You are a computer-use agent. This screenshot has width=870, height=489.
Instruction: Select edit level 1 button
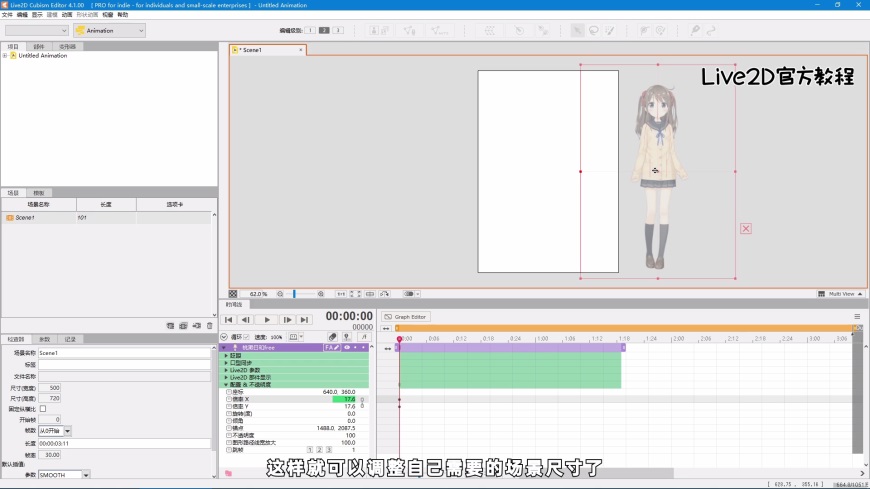(x=310, y=31)
